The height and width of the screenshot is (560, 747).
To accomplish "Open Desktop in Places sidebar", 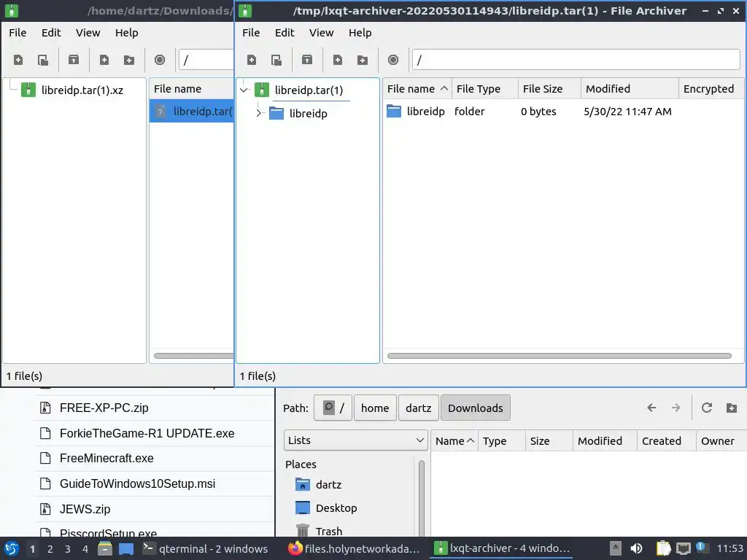I will pyautogui.click(x=336, y=508).
